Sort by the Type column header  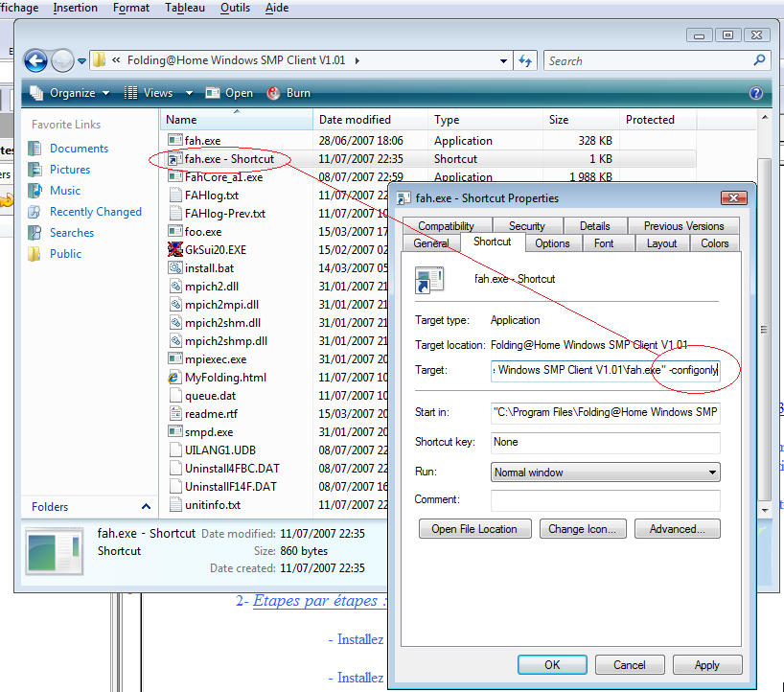(486, 120)
